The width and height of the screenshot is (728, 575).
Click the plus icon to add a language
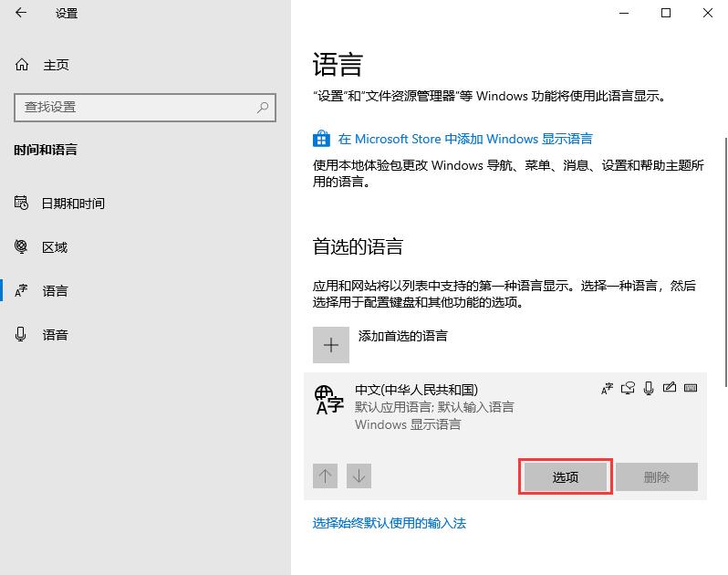coord(330,345)
